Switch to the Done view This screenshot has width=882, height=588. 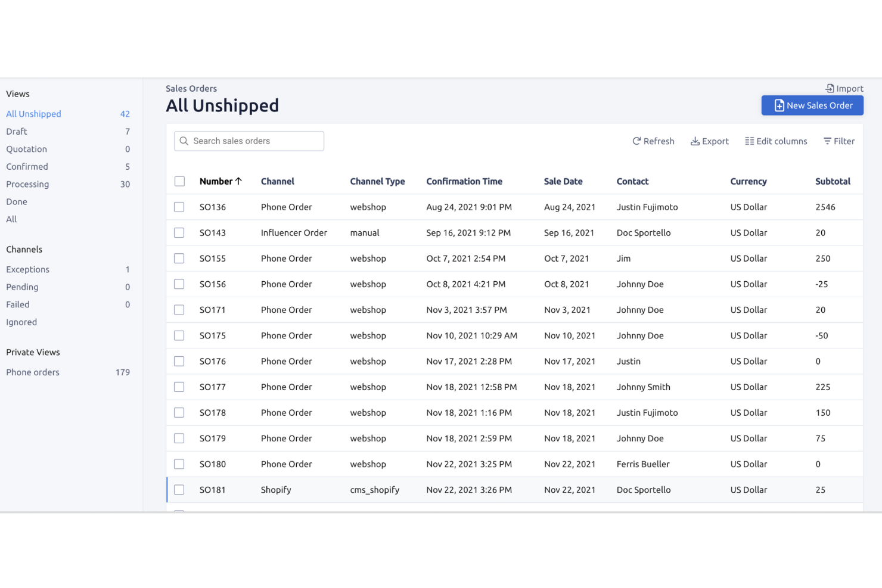coord(16,201)
